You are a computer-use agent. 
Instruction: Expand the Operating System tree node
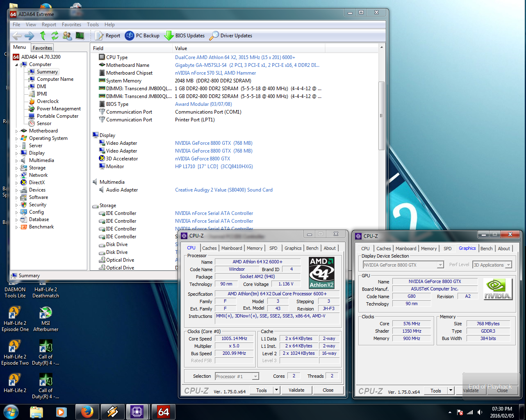pyautogui.click(x=17, y=139)
